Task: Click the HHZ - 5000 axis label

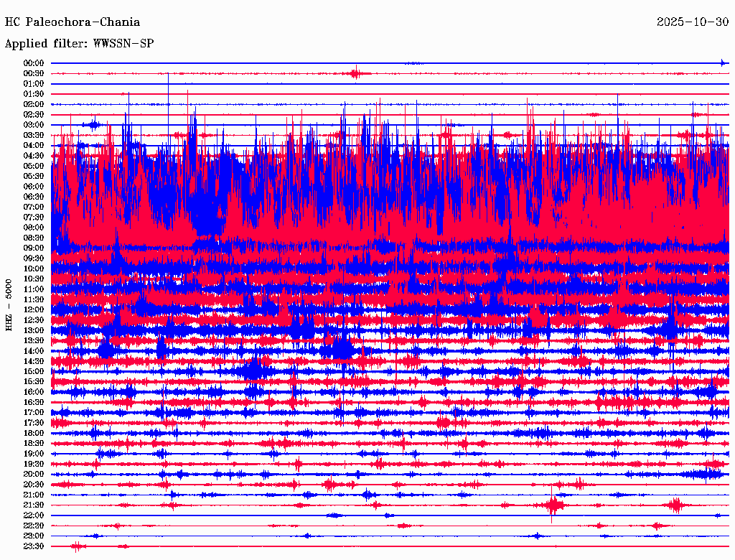Action: tap(9, 305)
